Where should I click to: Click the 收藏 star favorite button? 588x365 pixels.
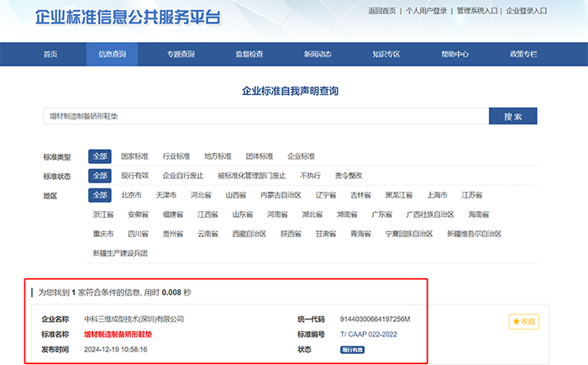523,322
